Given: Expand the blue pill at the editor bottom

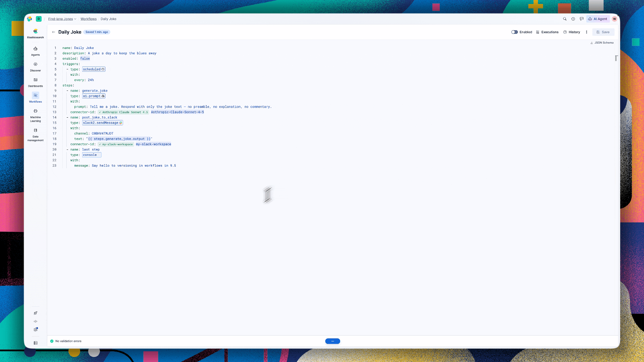Looking at the screenshot, I should pos(333,341).
